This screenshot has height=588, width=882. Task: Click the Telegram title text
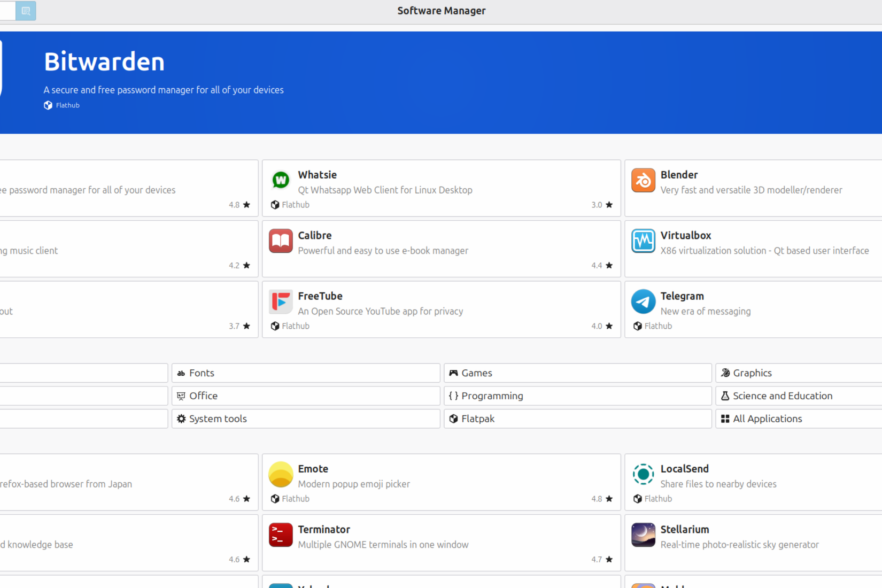click(682, 296)
